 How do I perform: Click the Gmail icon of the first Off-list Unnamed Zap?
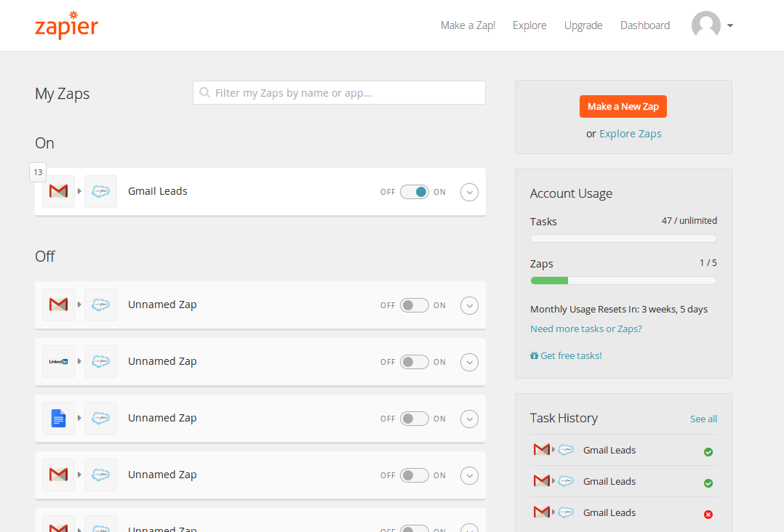point(58,305)
